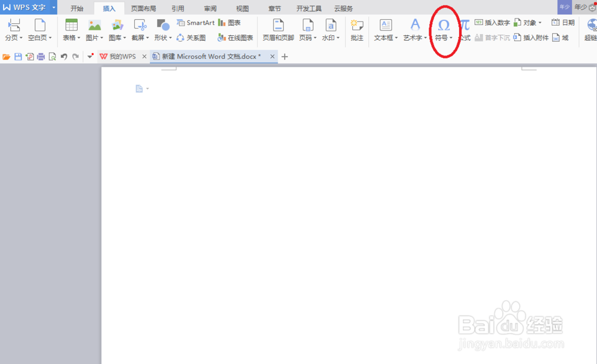Click the 符号 omega symbol icon

pos(444,25)
